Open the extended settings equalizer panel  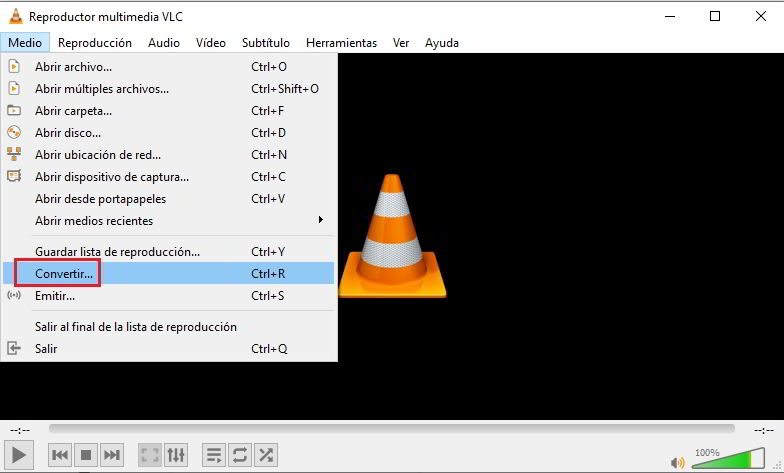176,455
